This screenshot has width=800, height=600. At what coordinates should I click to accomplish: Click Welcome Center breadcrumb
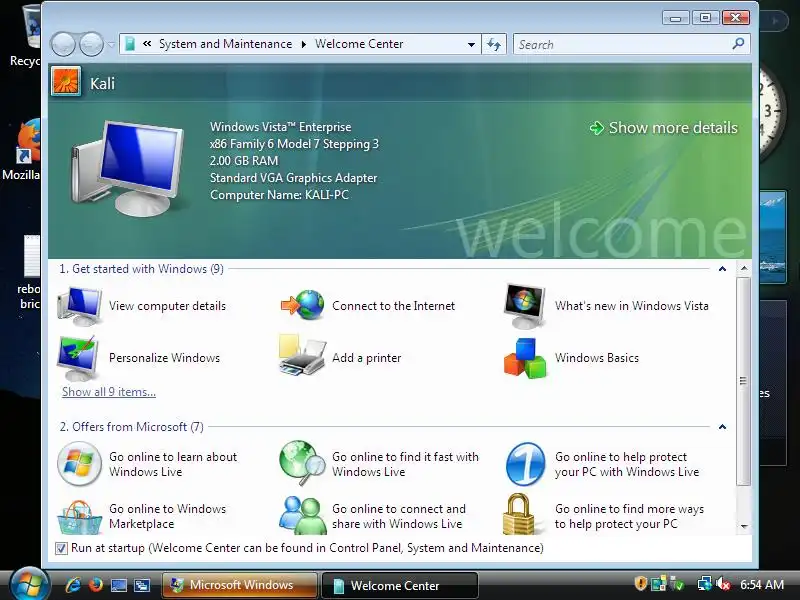pyautogui.click(x=359, y=44)
